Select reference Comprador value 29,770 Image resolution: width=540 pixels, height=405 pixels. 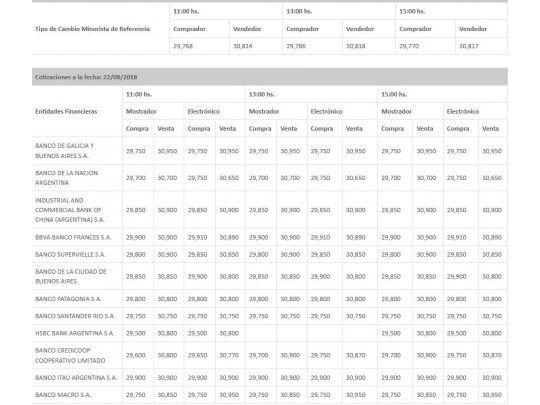(x=409, y=46)
